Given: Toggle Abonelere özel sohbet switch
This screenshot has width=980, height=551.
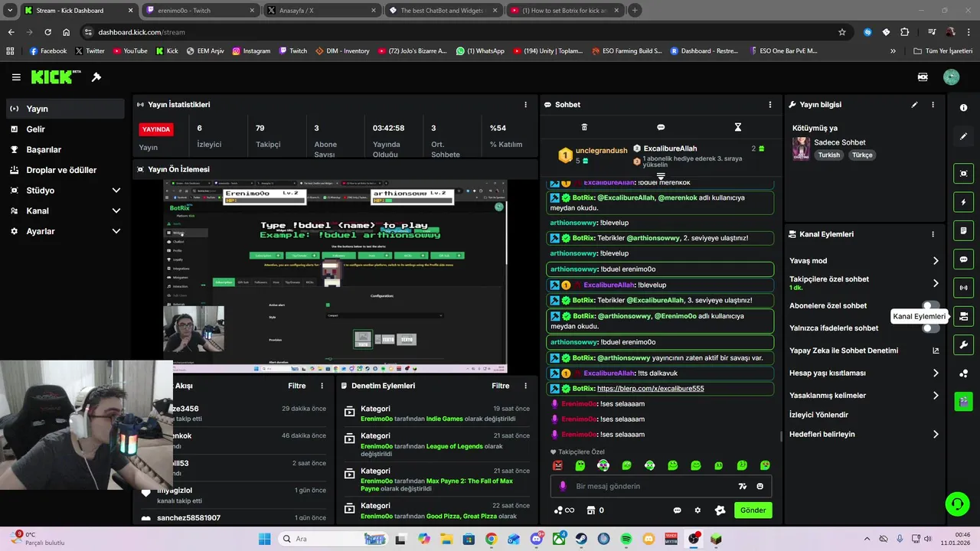Looking at the screenshot, I should click(930, 306).
